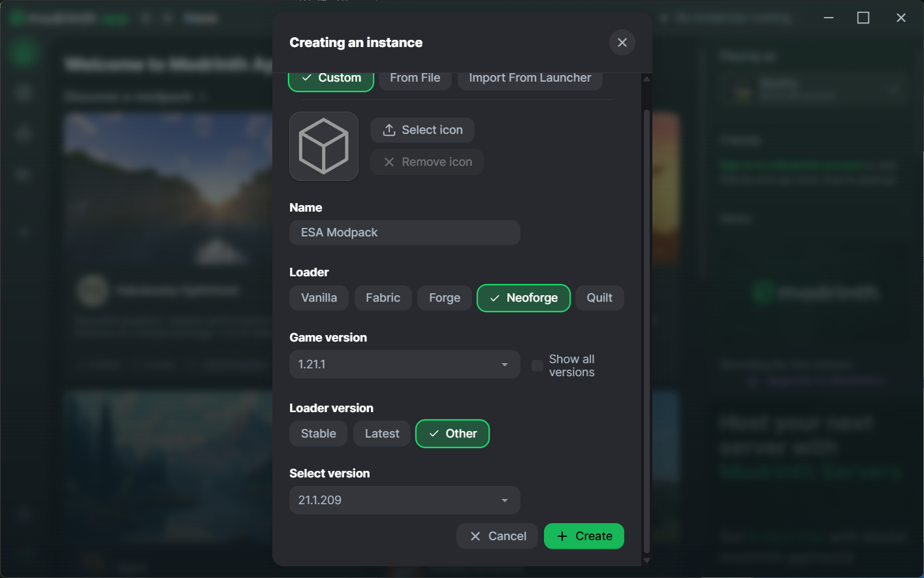Set loader version to Stable
This screenshot has width=924, height=578.
pyautogui.click(x=318, y=434)
